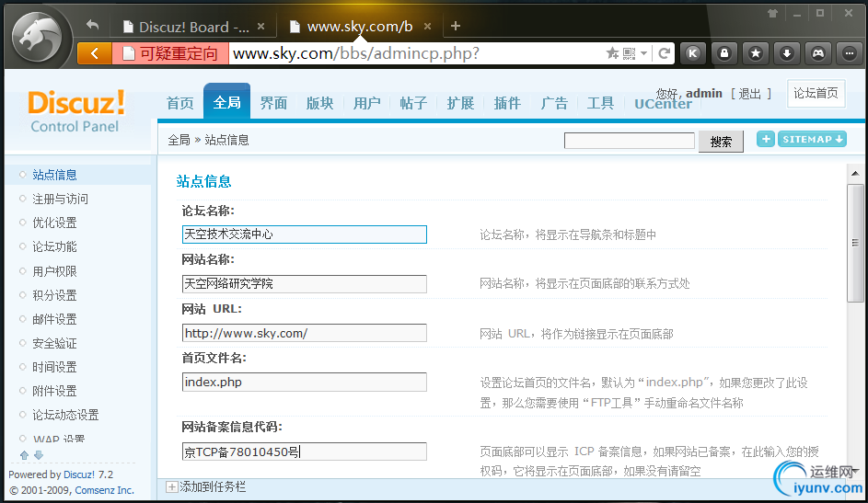Screen dimensions: 868x503
Task: Open the 首页 admin menu
Action: [180, 103]
